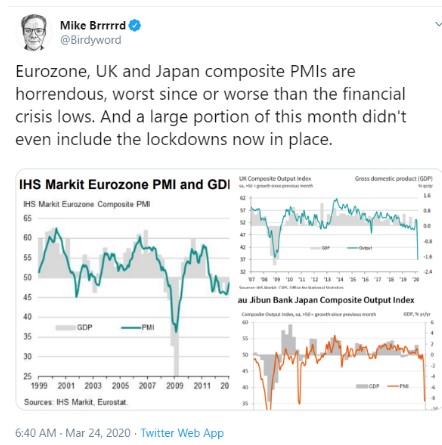Viewport: 442px width, 445px height.
Task: Click the au Jibun Bank Japan chart title
Action: pyautogui.click(x=326, y=300)
